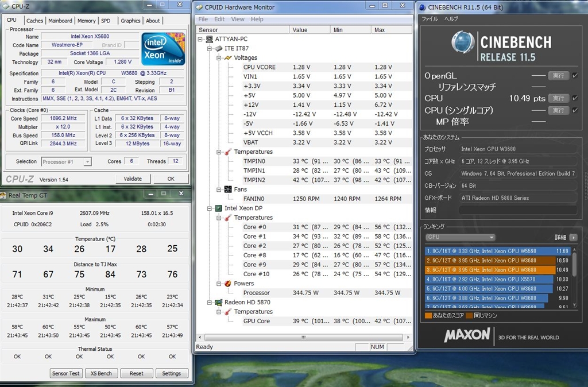Switch to the SPD tab
Image resolution: width=588 pixels, height=387 pixels.
[x=106, y=21]
